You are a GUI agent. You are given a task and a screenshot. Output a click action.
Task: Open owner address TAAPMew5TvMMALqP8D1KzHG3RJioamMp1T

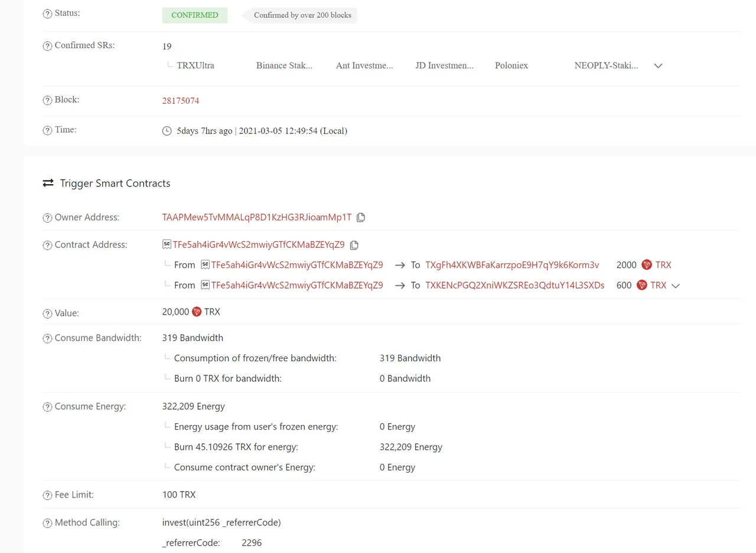(x=257, y=217)
